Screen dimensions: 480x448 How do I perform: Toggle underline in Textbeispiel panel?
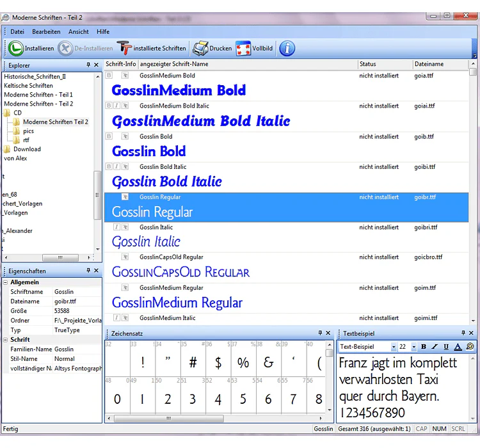coord(446,347)
